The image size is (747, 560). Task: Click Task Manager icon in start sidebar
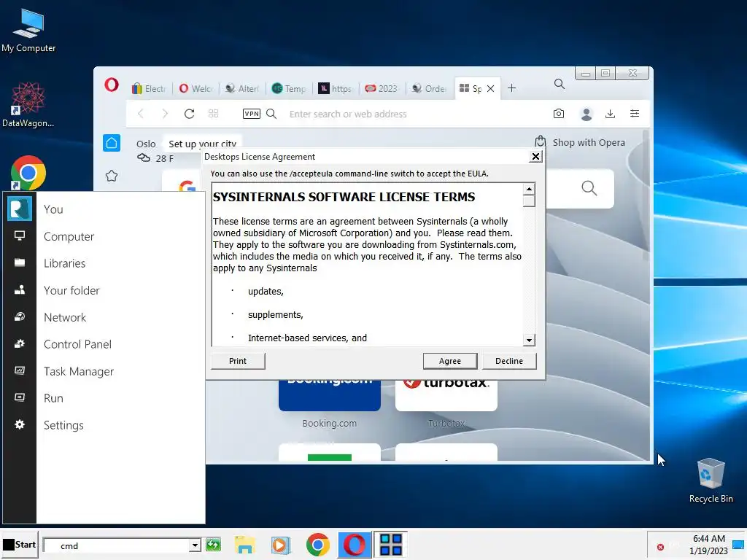(x=20, y=370)
